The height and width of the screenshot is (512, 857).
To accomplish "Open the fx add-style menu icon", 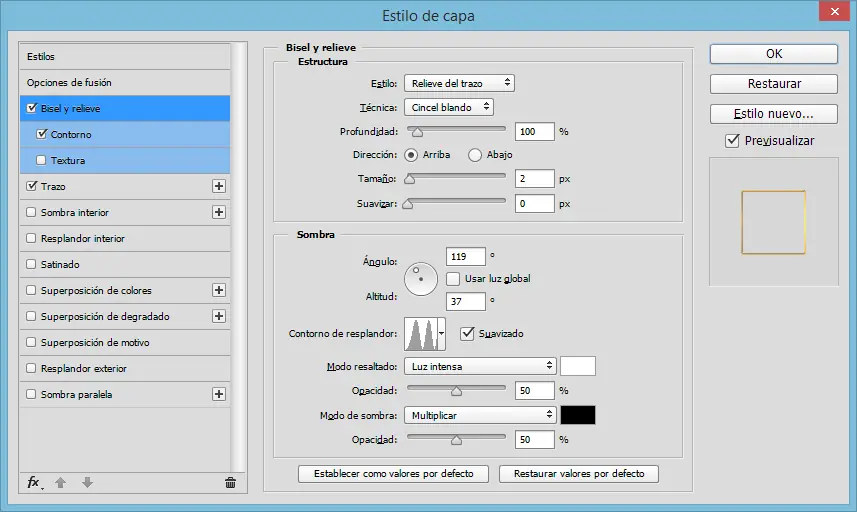I will (x=34, y=482).
